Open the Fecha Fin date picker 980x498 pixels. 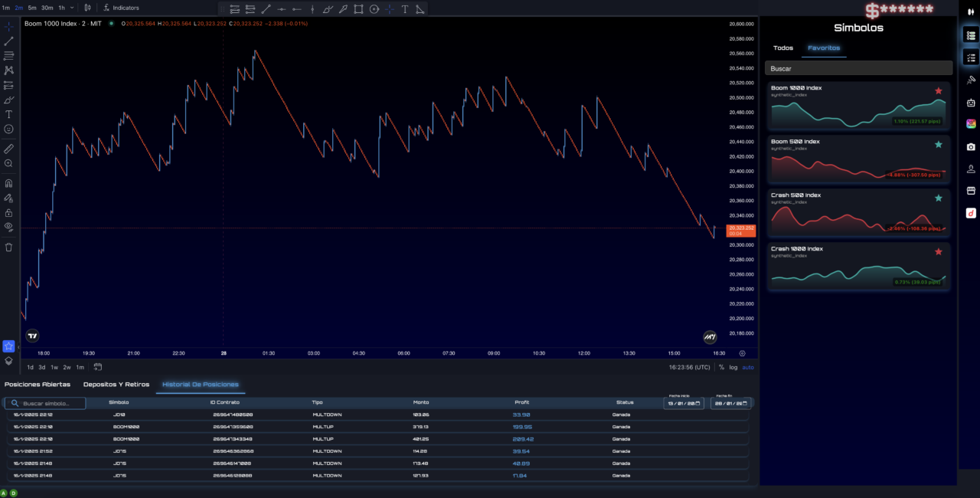[x=730, y=403]
